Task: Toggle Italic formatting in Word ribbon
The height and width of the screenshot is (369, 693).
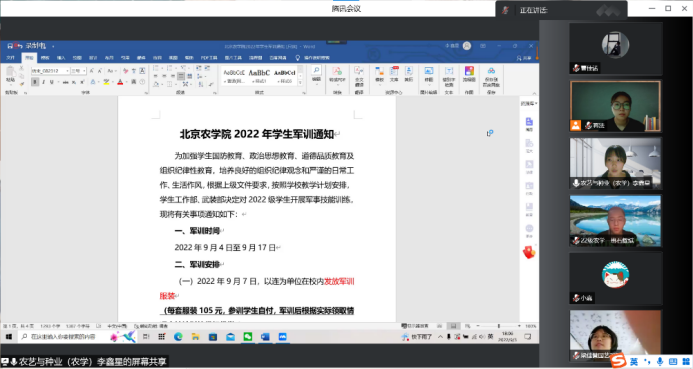Action: click(x=43, y=82)
